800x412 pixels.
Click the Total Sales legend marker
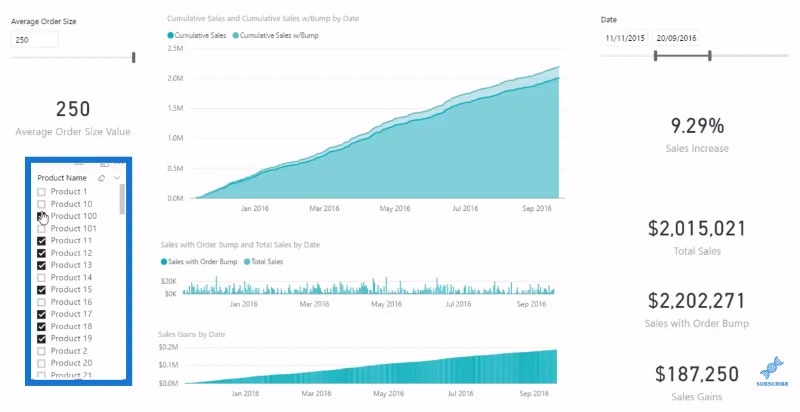(247, 262)
